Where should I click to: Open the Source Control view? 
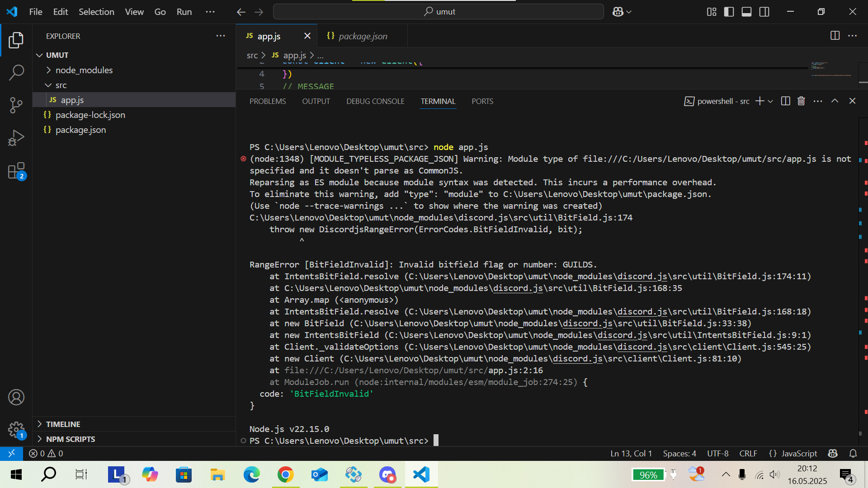click(16, 105)
